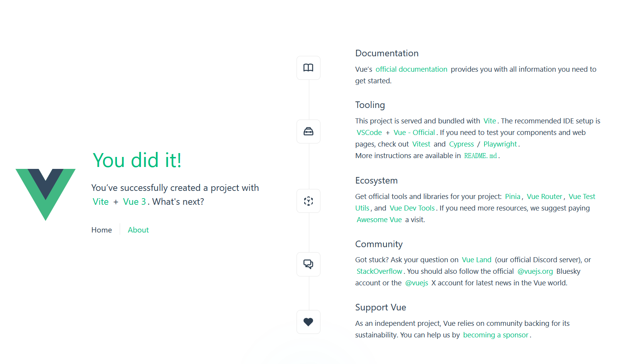622x364 pixels.
Task: Click the becoming a sponsor link
Action: 496,335
